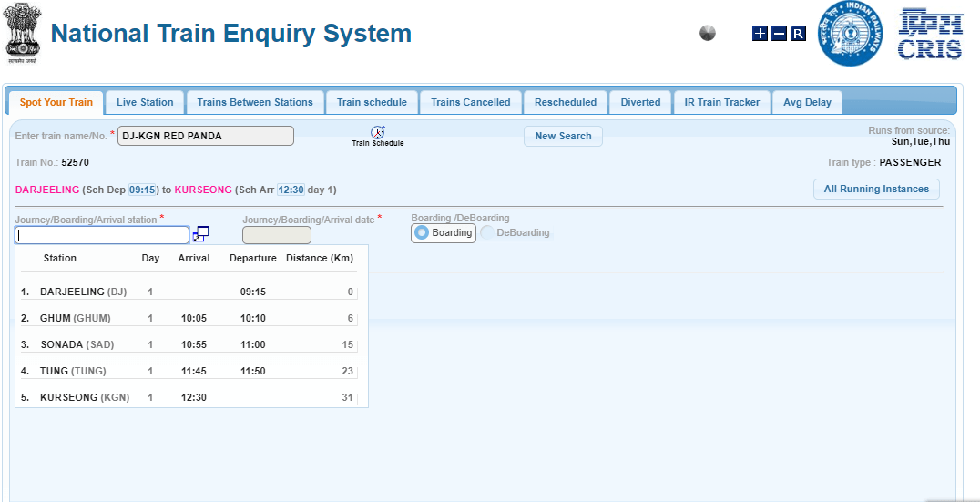The image size is (980, 502).
Task: Open the Spot Your Train tab
Action: 56,103
